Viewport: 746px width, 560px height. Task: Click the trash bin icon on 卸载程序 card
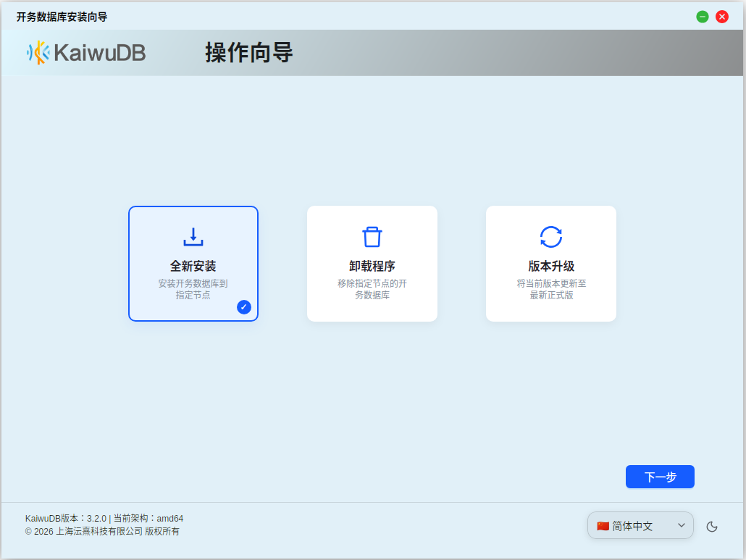pos(372,236)
